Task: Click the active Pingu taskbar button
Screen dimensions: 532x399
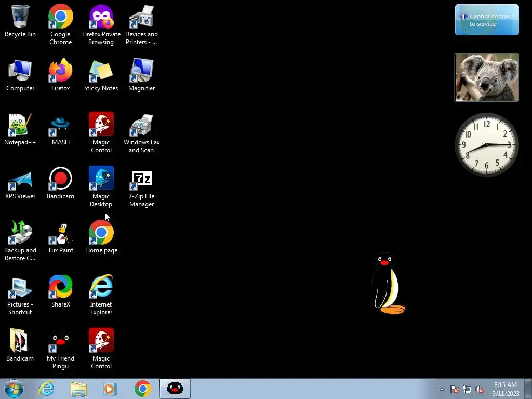Action: click(x=175, y=389)
